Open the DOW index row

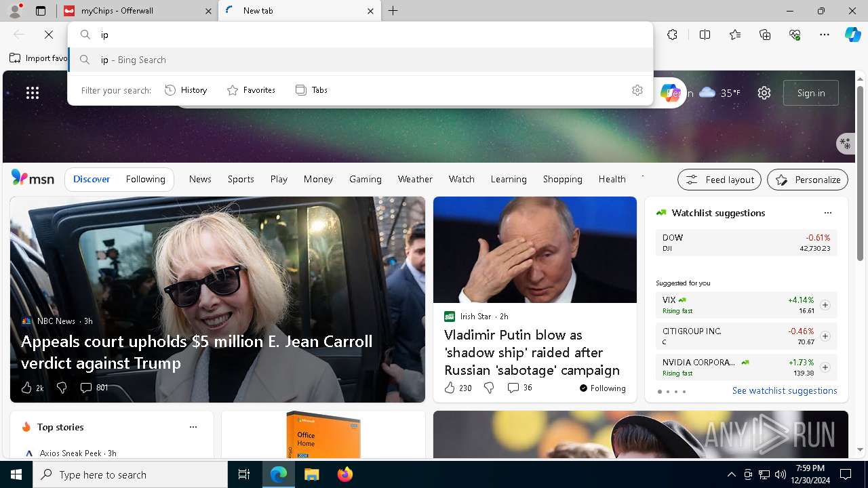click(747, 243)
